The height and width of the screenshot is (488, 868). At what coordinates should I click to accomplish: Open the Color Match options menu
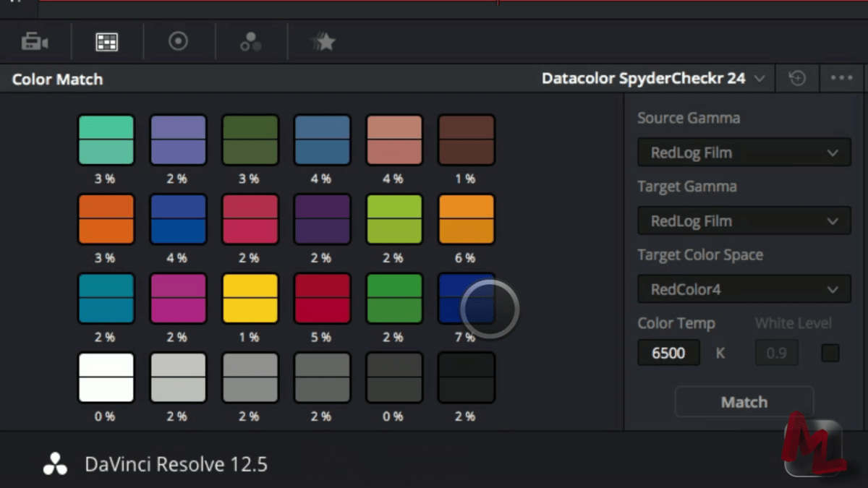pos(841,77)
